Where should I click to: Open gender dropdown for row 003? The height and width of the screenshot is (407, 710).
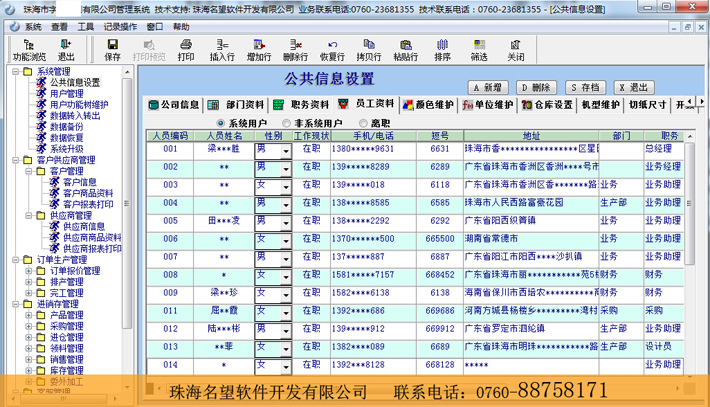click(286, 187)
